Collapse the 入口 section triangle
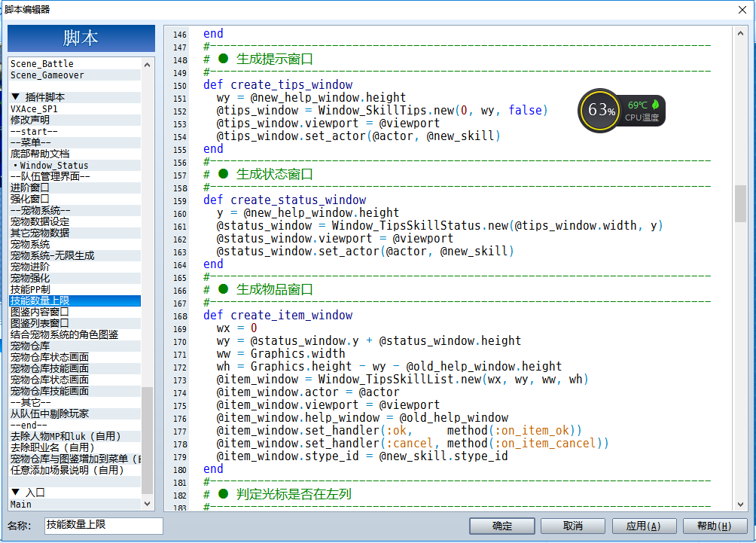Image resolution: width=756 pixels, height=543 pixels. [15, 492]
